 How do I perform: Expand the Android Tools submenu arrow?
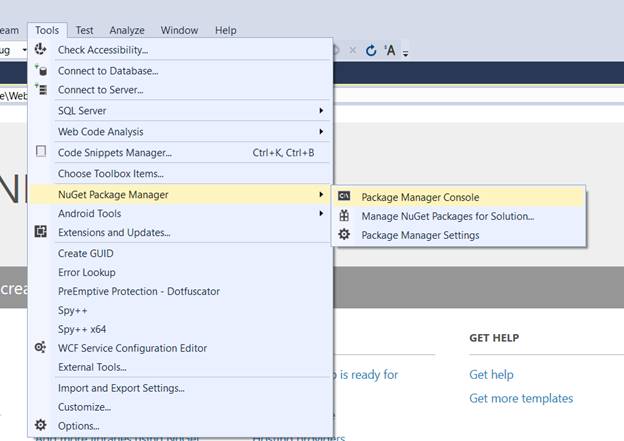(x=321, y=213)
